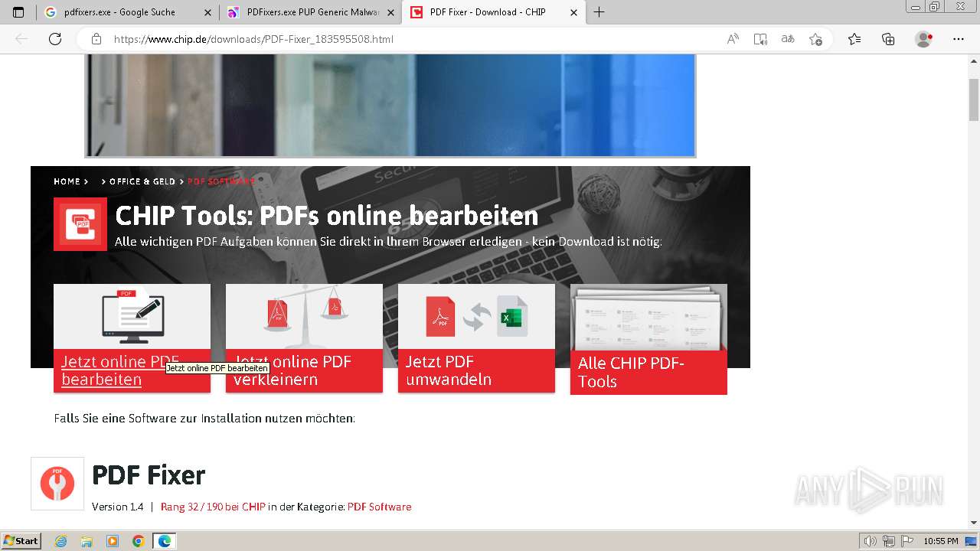Click the HOME breadcrumb link

coord(67,181)
